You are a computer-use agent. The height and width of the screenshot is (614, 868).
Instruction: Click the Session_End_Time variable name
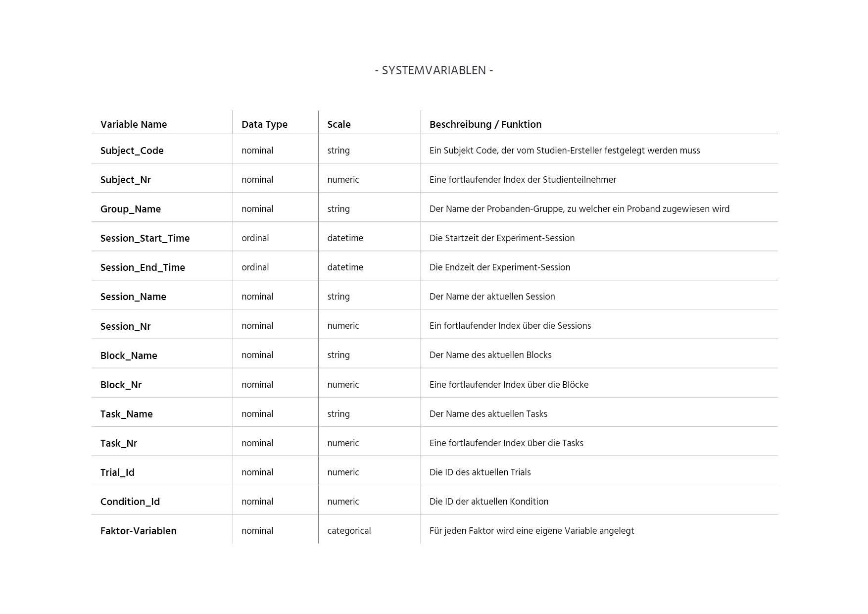(x=143, y=267)
